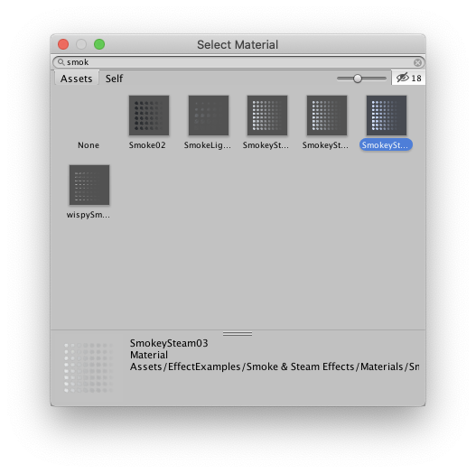The height and width of the screenshot is (473, 476).
Task: Clear the search field with the X icon
Action: coord(417,62)
